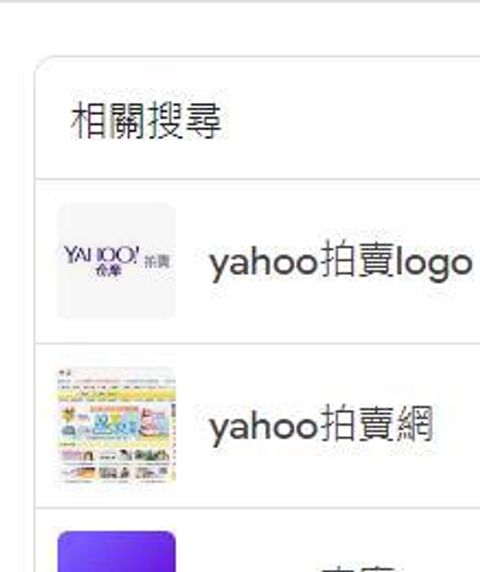Click the 網 character in second suggestion
The image size is (480, 572).
point(415,424)
